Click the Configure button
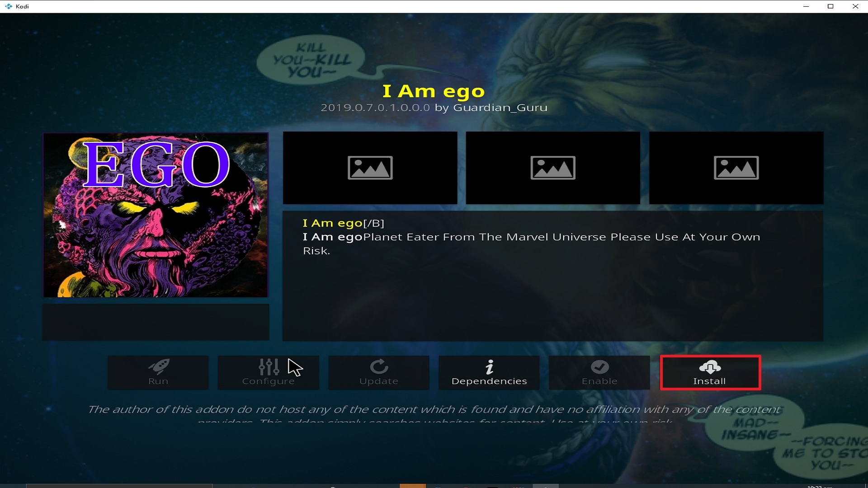Viewport: 868px width, 488px height. pos(269,373)
